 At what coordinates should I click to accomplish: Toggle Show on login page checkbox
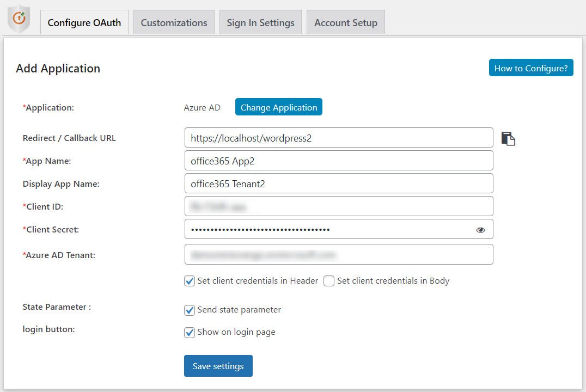pos(190,333)
